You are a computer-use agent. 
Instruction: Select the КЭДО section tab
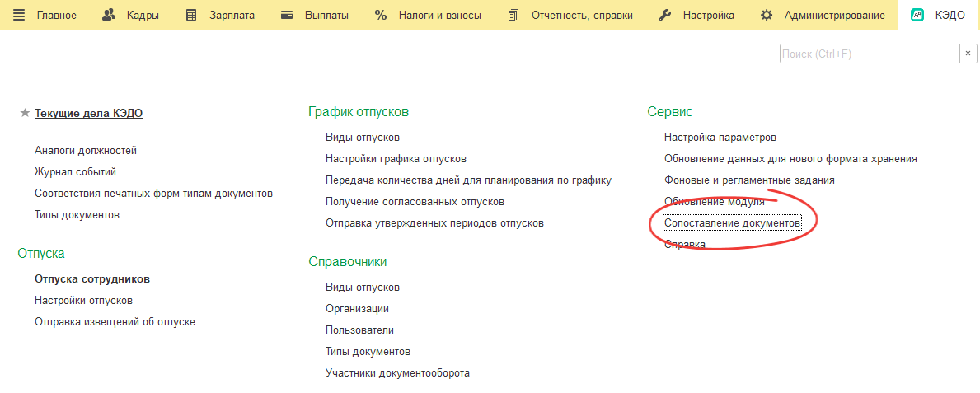[x=938, y=15]
